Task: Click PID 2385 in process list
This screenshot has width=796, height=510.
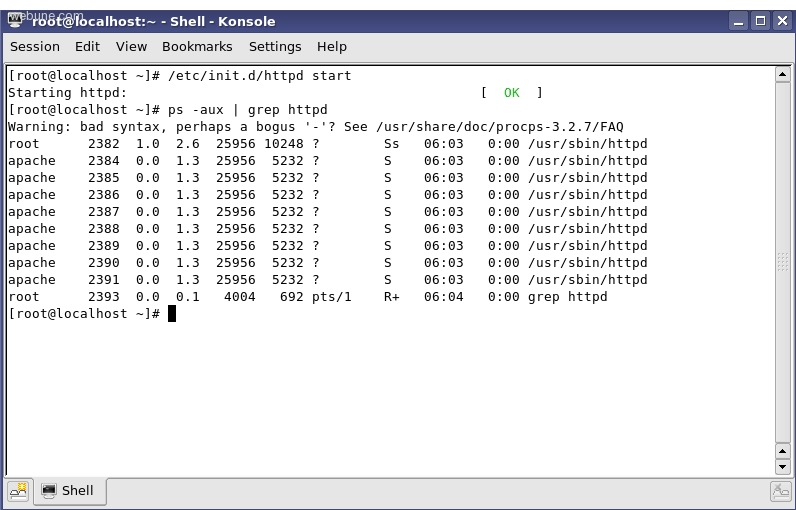Action: pos(104,178)
